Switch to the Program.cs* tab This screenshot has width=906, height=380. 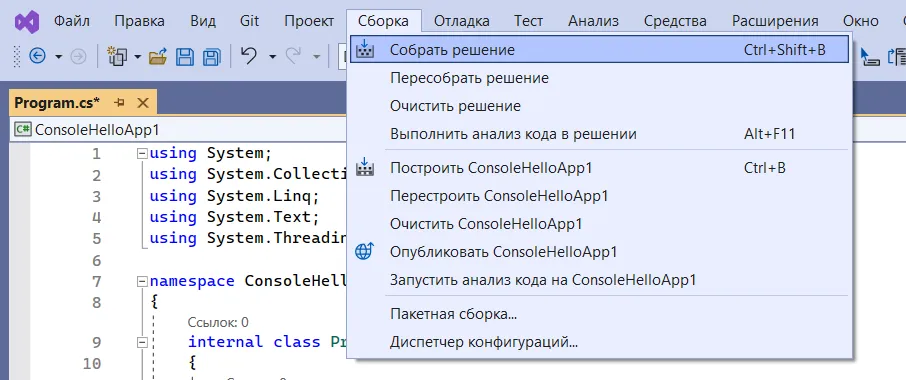57,103
